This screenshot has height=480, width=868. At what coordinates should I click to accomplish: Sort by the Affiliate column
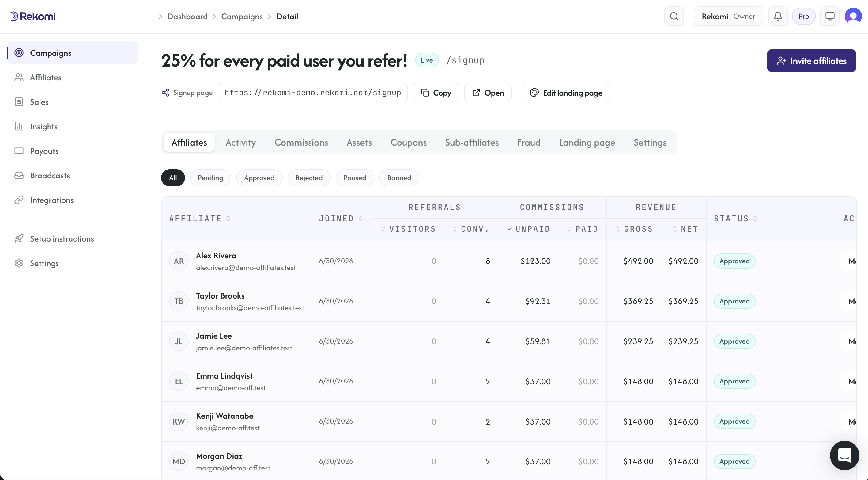[200, 219]
